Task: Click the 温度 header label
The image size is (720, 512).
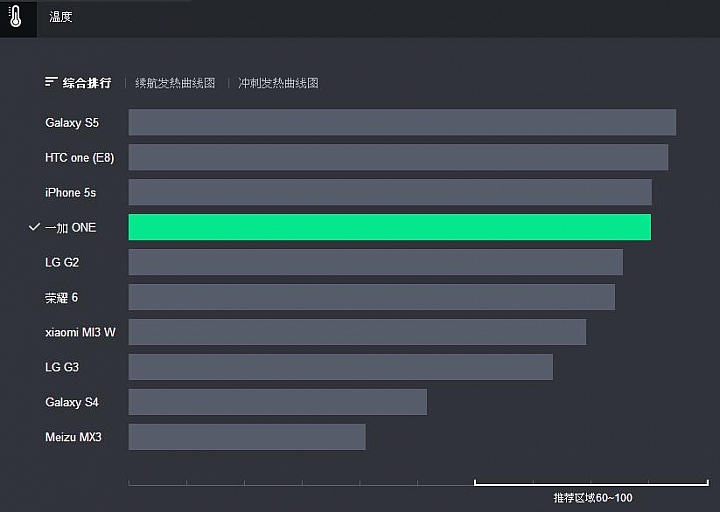Action: point(61,17)
